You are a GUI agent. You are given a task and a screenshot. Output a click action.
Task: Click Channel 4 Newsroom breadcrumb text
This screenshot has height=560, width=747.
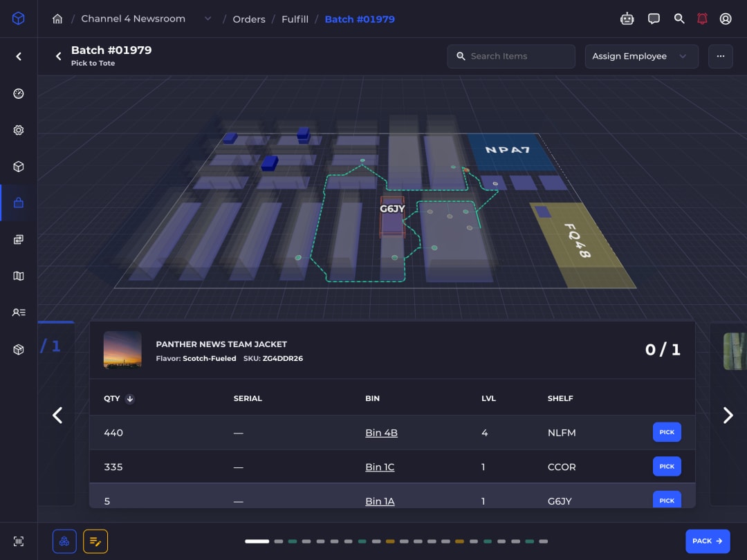click(133, 19)
